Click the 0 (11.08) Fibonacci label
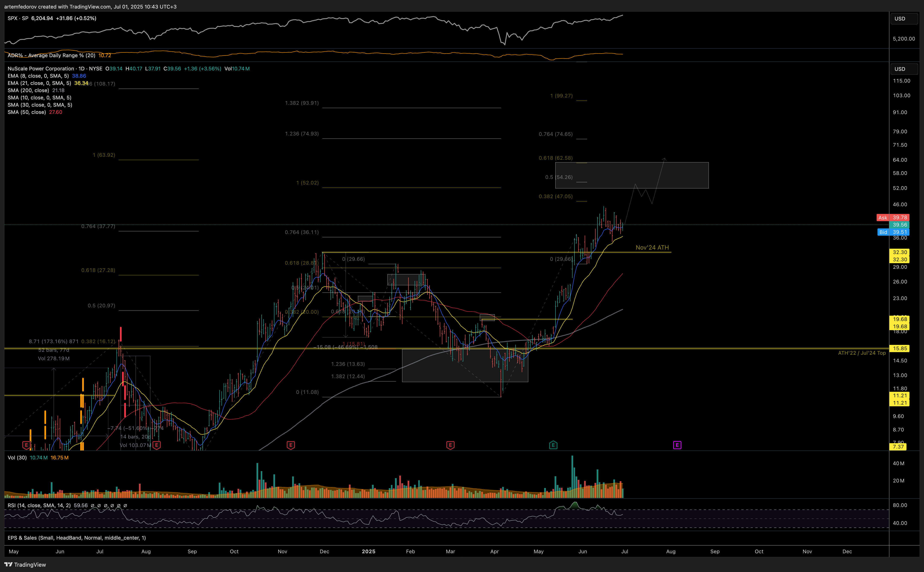 (307, 392)
